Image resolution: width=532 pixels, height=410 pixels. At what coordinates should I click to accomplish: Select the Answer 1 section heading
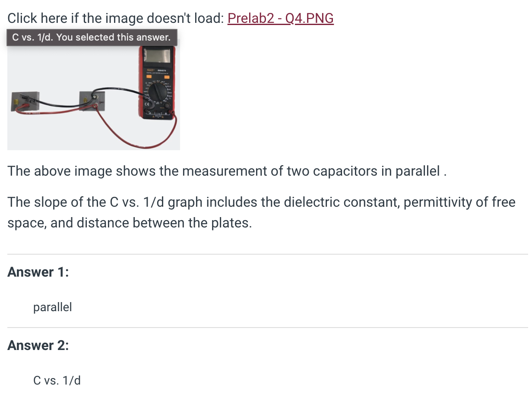38,272
